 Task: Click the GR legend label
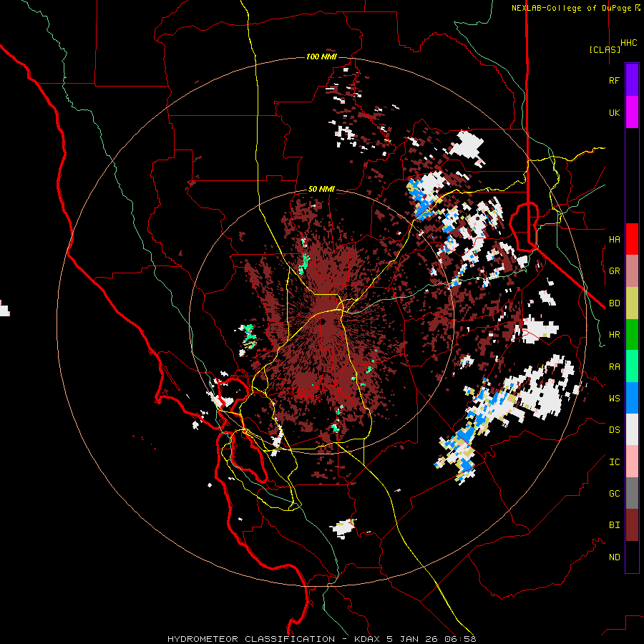pyautogui.click(x=614, y=271)
